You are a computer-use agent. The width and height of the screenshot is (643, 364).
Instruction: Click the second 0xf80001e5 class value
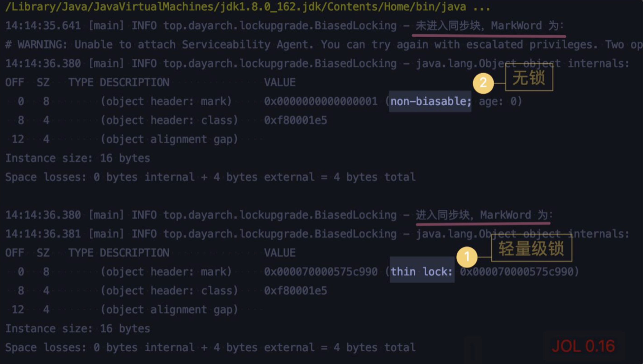point(296,291)
